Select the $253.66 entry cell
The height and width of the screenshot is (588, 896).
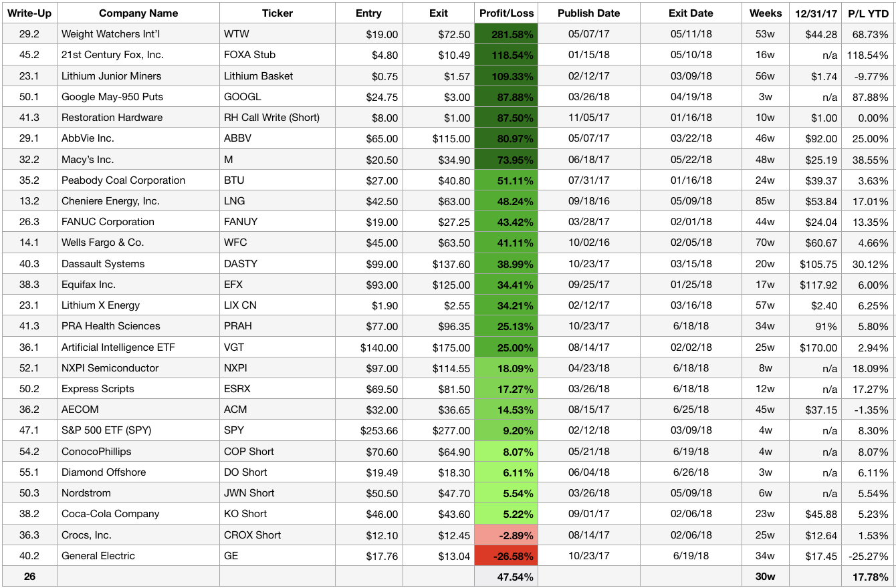(x=369, y=431)
